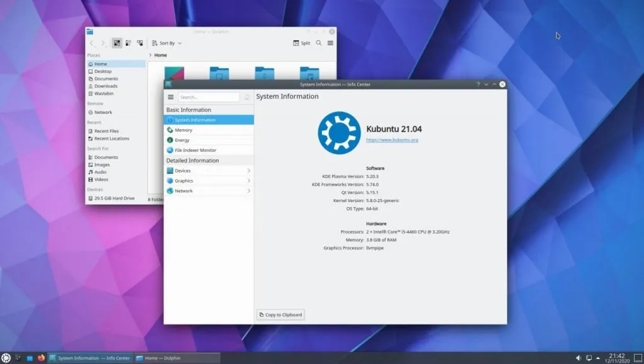This screenshot has height=364, width=644.
Task: Open the Info Center hamburger menu
Action: [170, 96]
